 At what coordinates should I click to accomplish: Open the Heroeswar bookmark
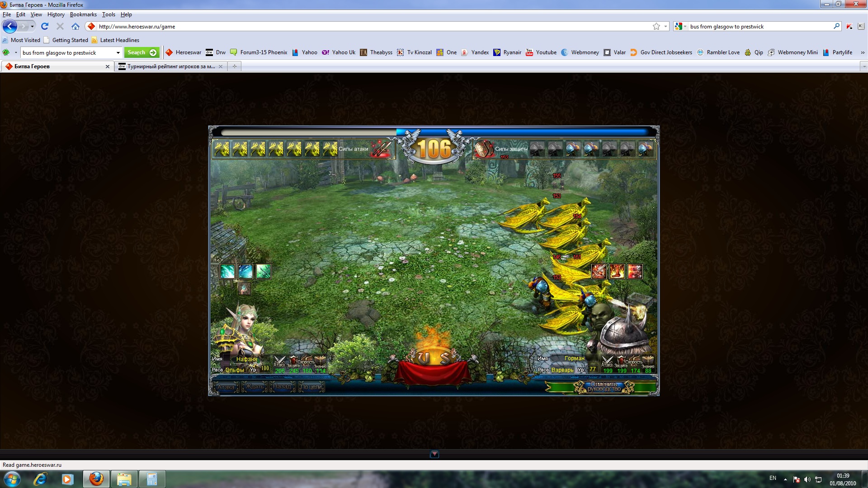(x=183, y=52)
